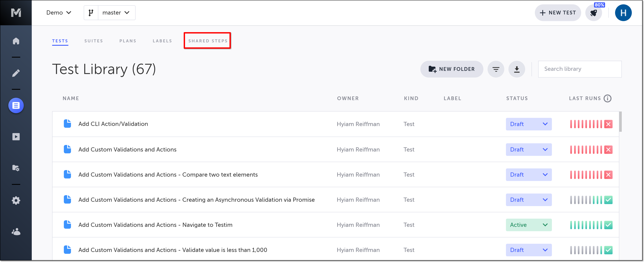Screen dimensions: 644x262
Task: Open the Add Custom Validations and Actions test
Action: point(127,149)
